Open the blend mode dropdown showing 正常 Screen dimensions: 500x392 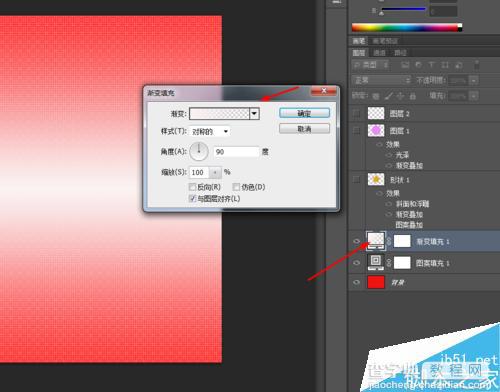pos(381,80)
